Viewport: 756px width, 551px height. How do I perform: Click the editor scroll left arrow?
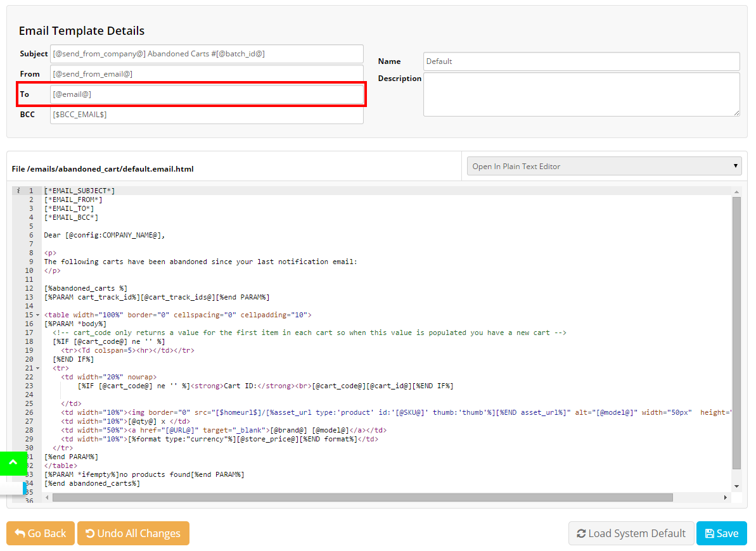(x=48, y=498)
